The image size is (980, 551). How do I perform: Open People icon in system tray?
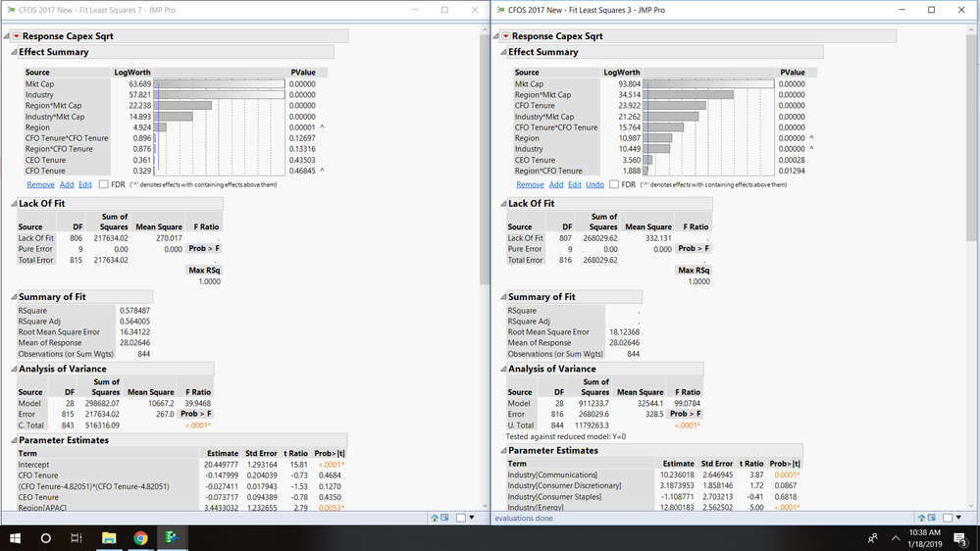pyautogui.click(x=872, y=538)
